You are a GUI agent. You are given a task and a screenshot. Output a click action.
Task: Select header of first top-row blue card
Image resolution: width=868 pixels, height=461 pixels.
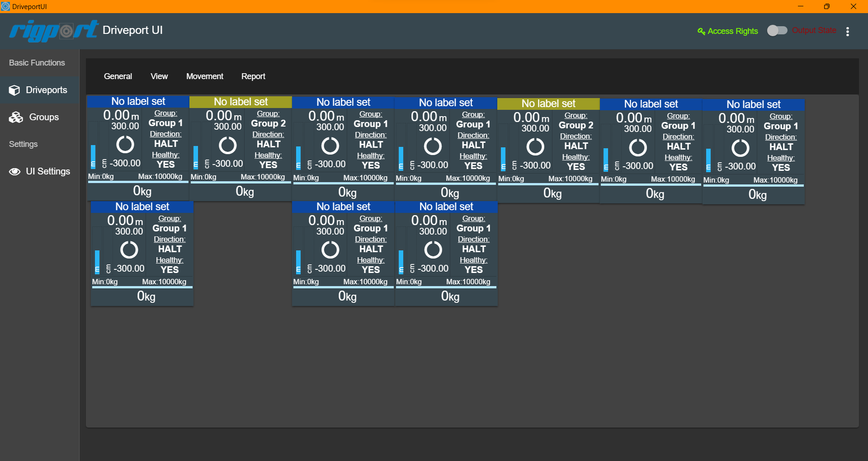pyautogui.click(x=138, y=101)
